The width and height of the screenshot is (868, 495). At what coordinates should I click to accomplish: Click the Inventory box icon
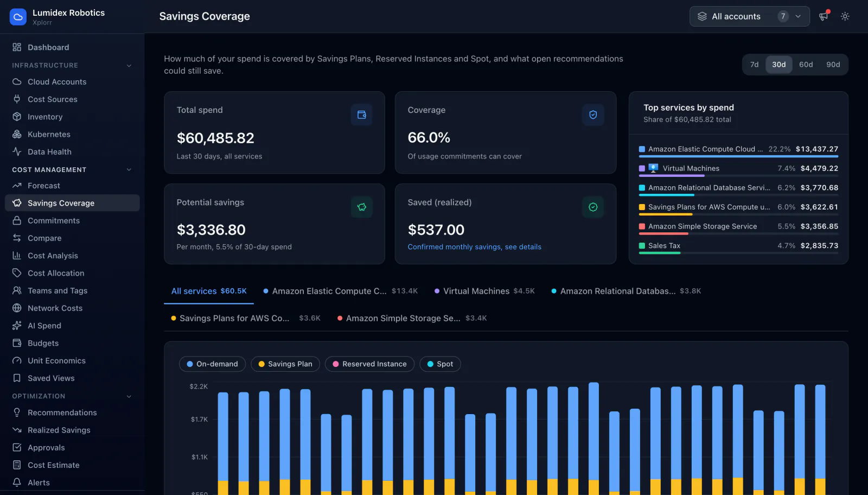pyautogui.click(x=17, y=117)
